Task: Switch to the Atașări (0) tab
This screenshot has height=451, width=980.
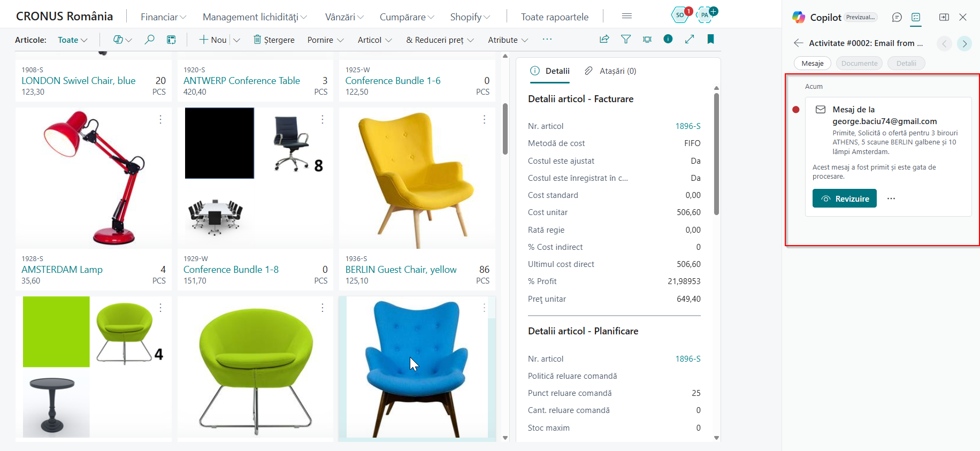Action: (x=611, y=71)
